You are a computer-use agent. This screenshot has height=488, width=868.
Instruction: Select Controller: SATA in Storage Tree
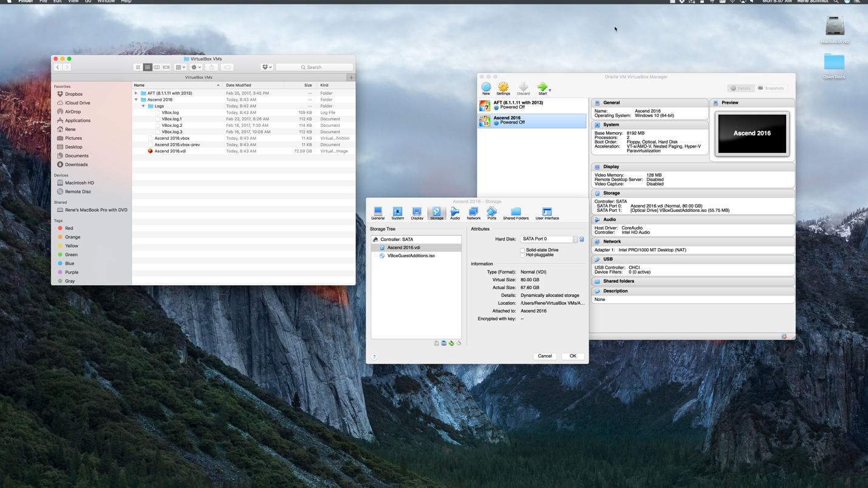[397, 239]
